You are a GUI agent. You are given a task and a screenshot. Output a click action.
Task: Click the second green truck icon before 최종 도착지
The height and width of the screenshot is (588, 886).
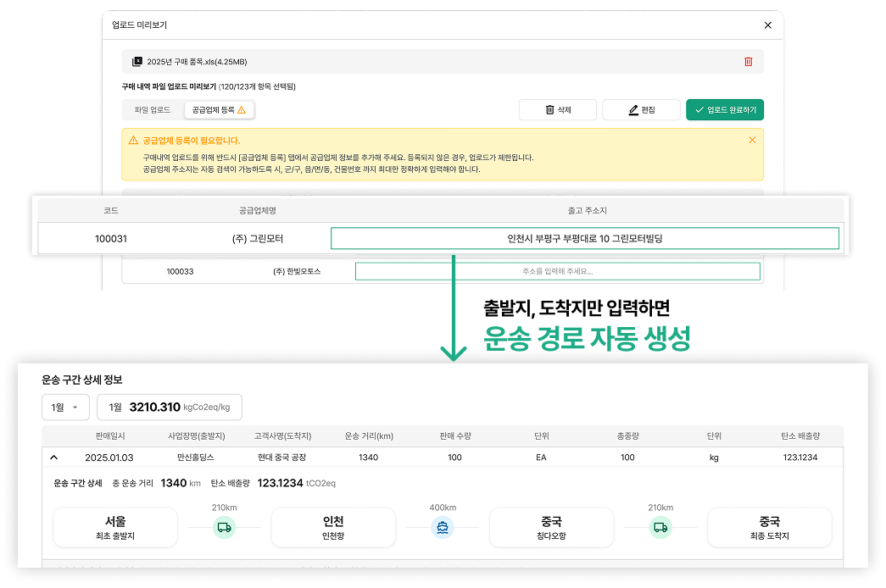(x=660, y=527)
